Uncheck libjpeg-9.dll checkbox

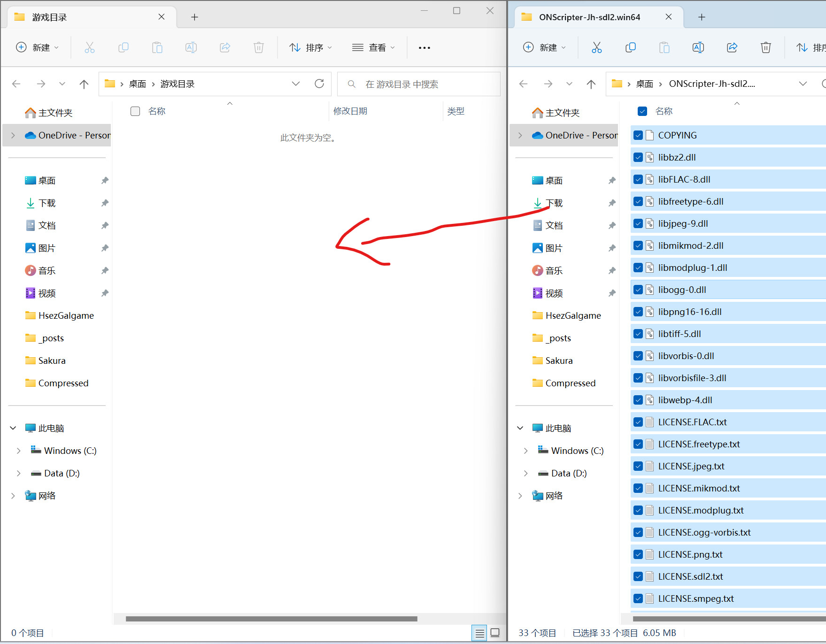pos(638,223)
